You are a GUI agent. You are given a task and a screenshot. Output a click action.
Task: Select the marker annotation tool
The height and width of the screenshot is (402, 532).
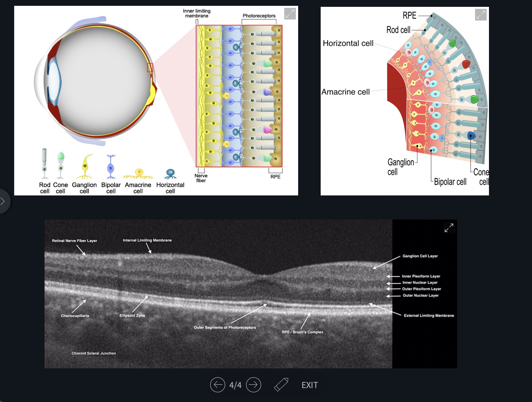pos(281,385)
